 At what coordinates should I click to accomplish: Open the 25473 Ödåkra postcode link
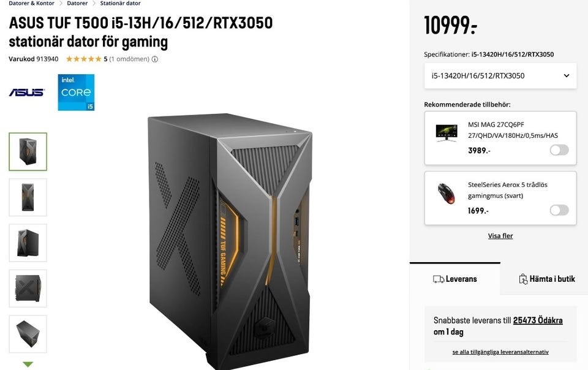pos(538,320)
